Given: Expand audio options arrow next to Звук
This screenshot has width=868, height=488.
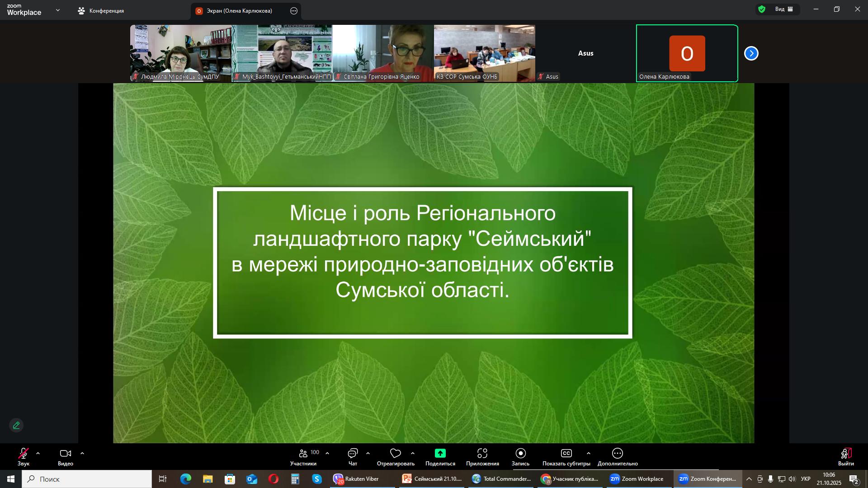Looking at the screenshot, I should [x=38, y=453].
